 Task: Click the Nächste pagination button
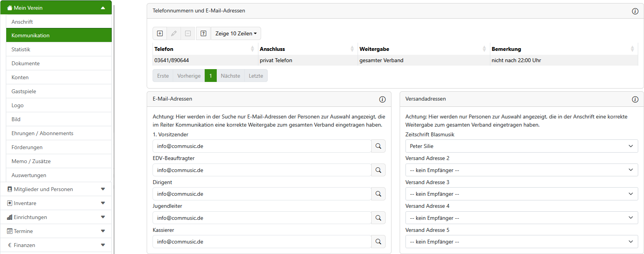click(230, 76)
